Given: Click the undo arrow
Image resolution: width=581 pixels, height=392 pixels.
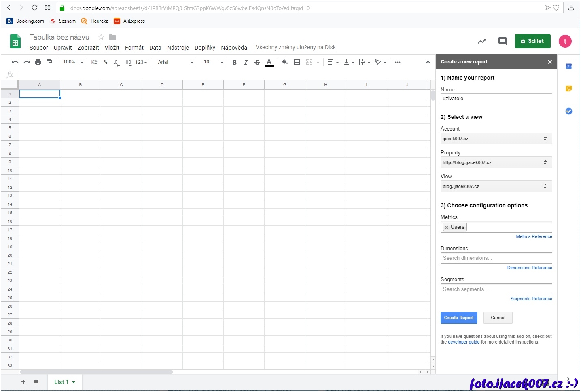Looking at the screenshot, I should [15, 62].
